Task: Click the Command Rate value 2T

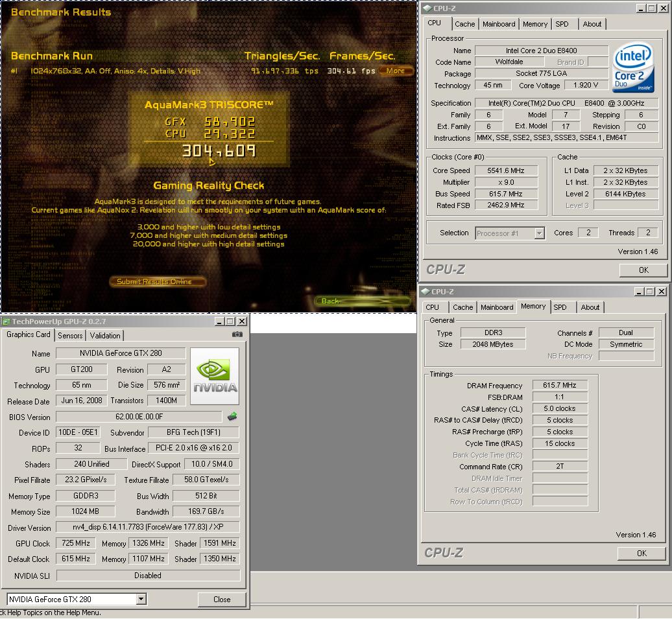Action: click(560, 466)
